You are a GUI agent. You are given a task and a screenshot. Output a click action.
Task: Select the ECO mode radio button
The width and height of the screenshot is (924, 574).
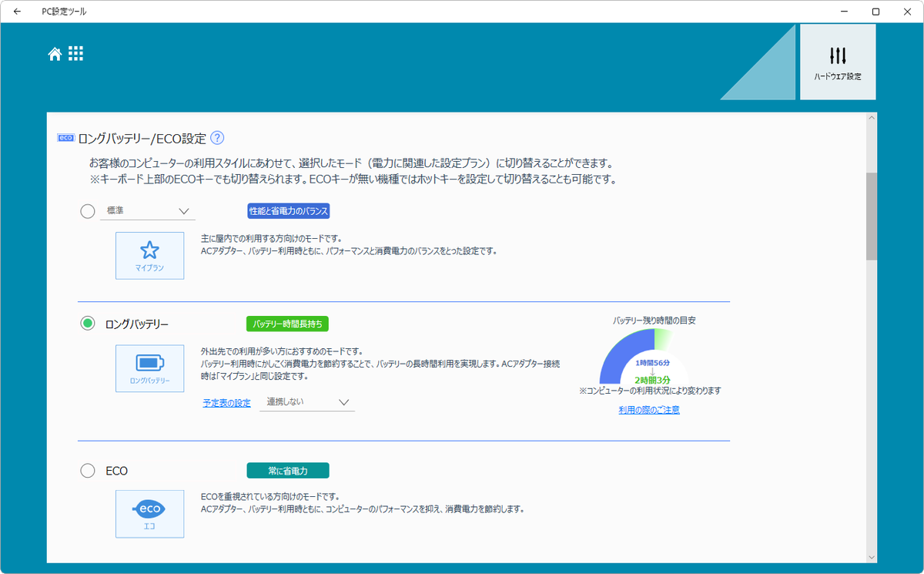(88, 470)
